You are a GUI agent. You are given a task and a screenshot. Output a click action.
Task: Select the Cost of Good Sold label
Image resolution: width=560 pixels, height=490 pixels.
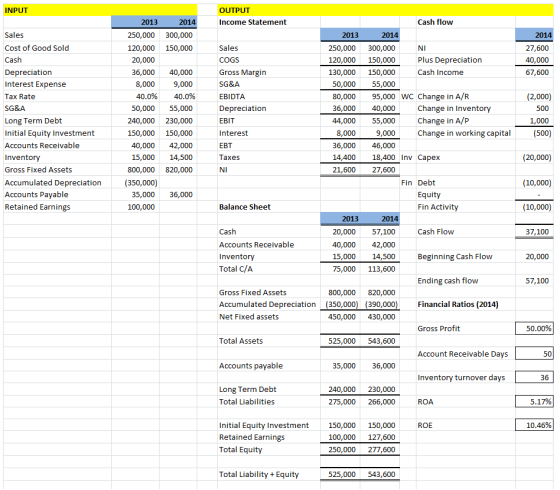click(x=37, y=48)
